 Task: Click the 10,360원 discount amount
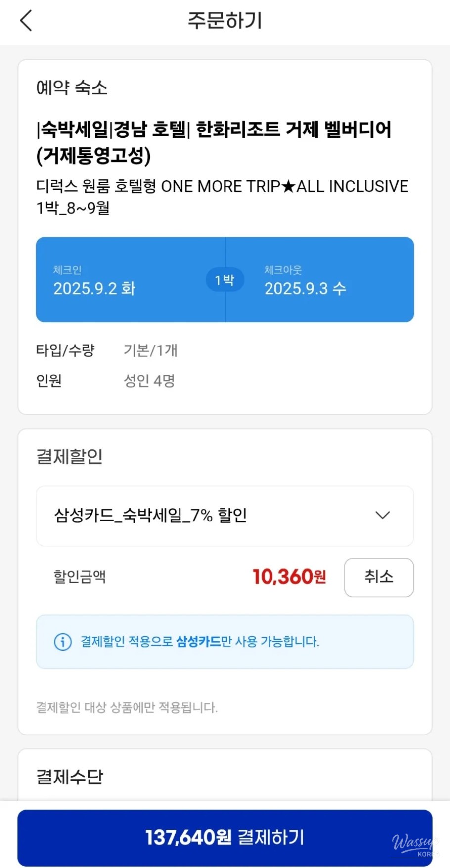(x=289, y=577)
